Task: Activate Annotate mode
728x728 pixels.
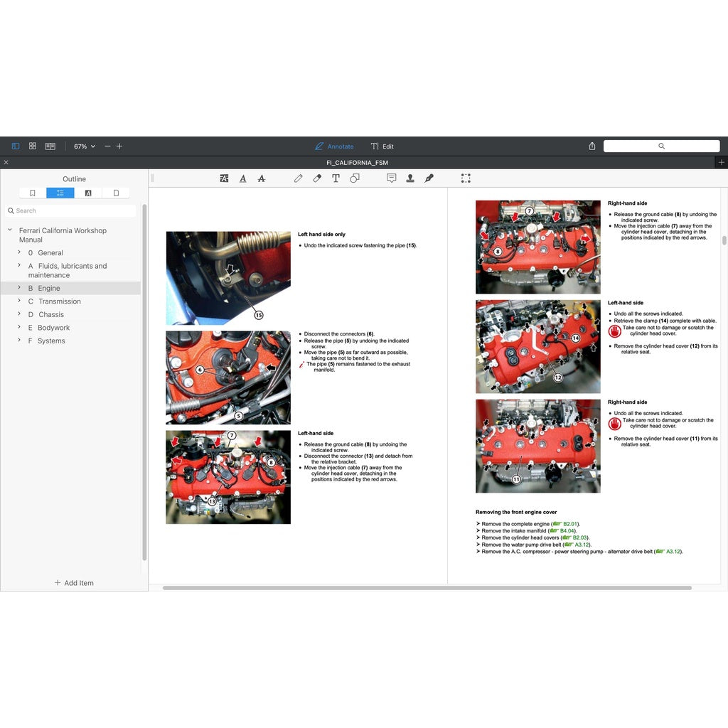Action: 334,146
